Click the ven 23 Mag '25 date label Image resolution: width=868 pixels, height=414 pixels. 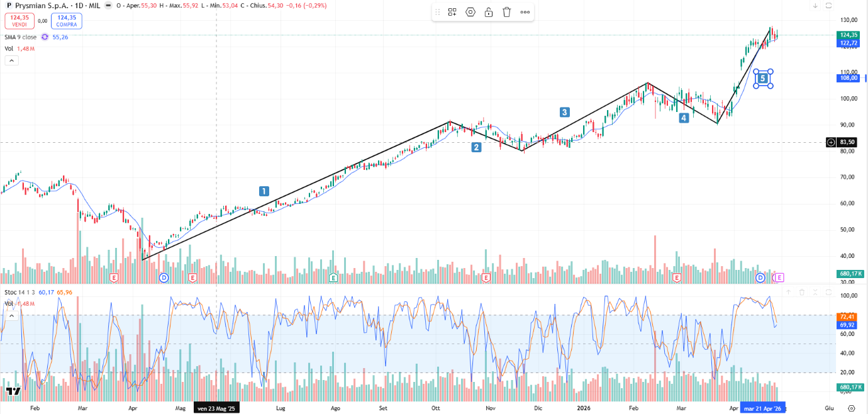(x=216, y=408)
